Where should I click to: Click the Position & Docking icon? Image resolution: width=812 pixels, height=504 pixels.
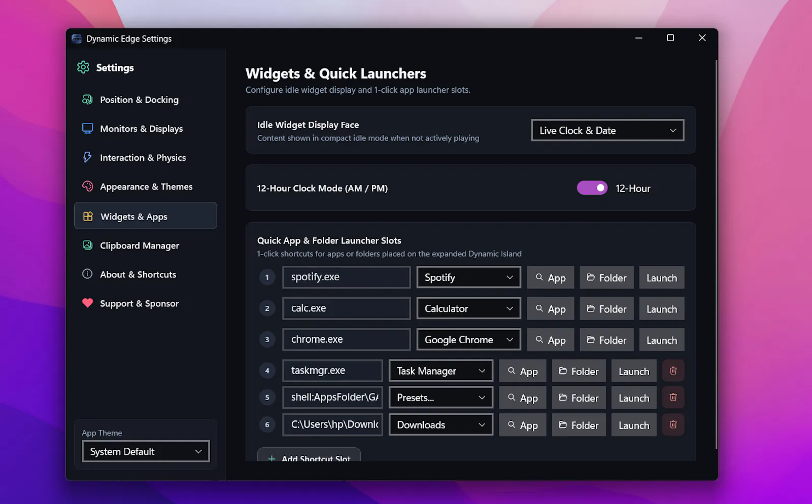coord(87,99)
